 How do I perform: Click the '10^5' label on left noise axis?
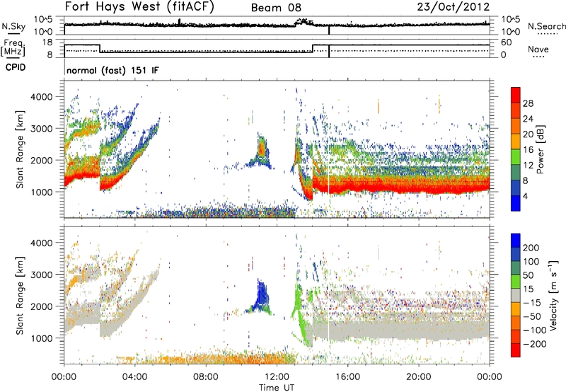(x=43, y=19)
